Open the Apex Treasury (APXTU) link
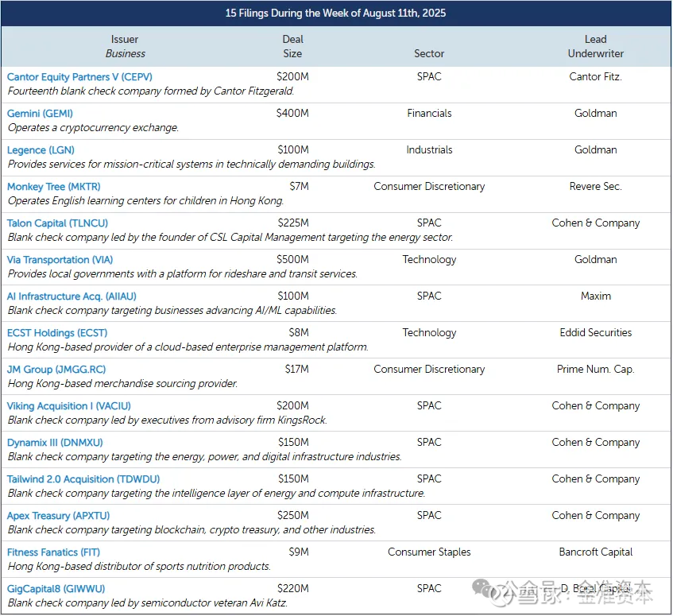The width and height of the screenshot is (673, 616). (58, 516)
